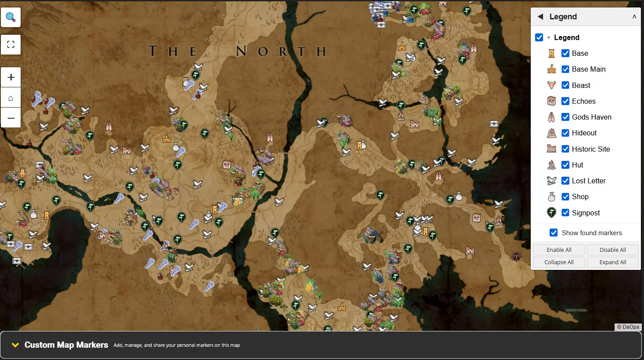Image resolution: width=644 pixels, height=360 pixels.
Task: Click the Expand All button
Action: pyautogui.click(x=612, y=262)
